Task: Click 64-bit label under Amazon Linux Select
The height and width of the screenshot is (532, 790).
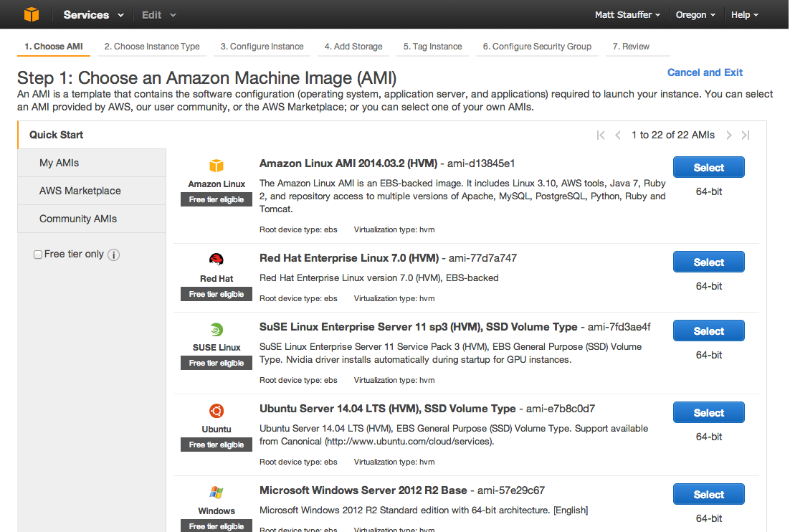Action: click(x=709, y=191)
